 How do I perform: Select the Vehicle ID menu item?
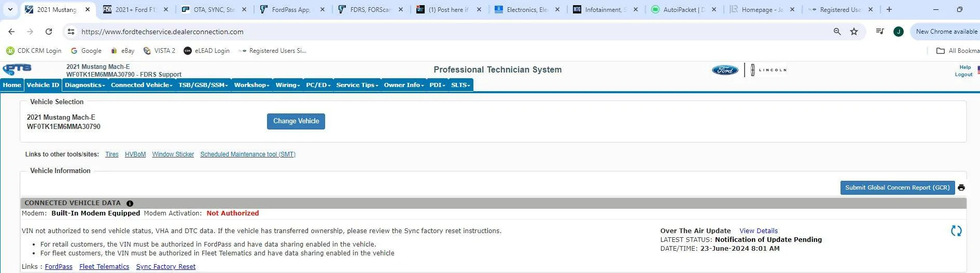click(x=43, y=85)
